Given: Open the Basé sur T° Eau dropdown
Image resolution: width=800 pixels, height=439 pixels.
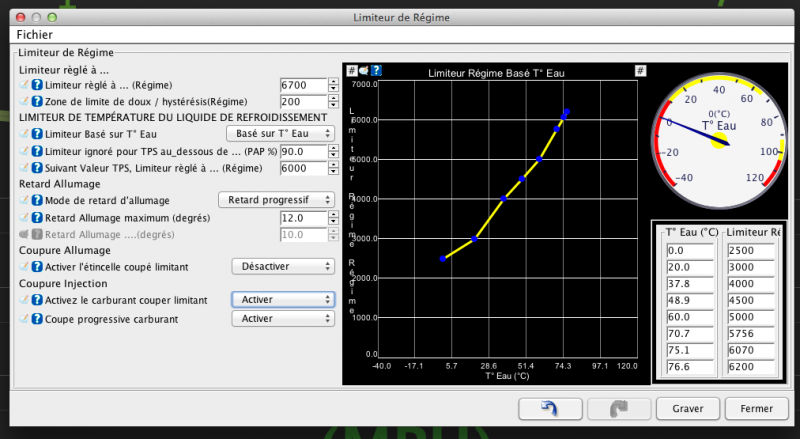Looking at the screenshot, I should click(x=280, y=134).
